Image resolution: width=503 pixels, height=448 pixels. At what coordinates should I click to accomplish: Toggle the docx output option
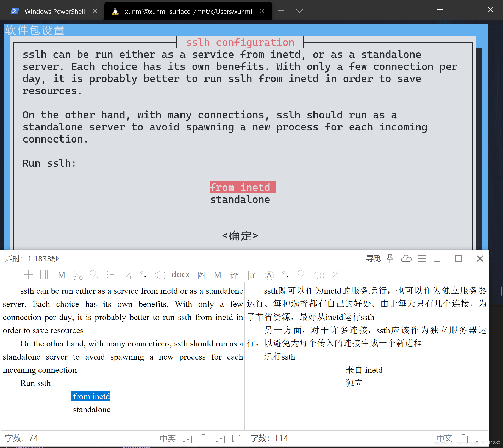(180, 275)
